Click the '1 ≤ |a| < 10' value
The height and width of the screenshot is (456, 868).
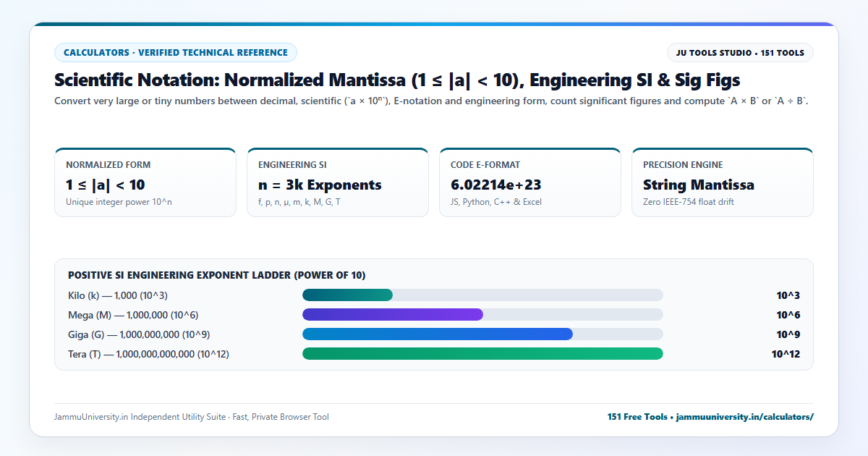coord(106,185)
